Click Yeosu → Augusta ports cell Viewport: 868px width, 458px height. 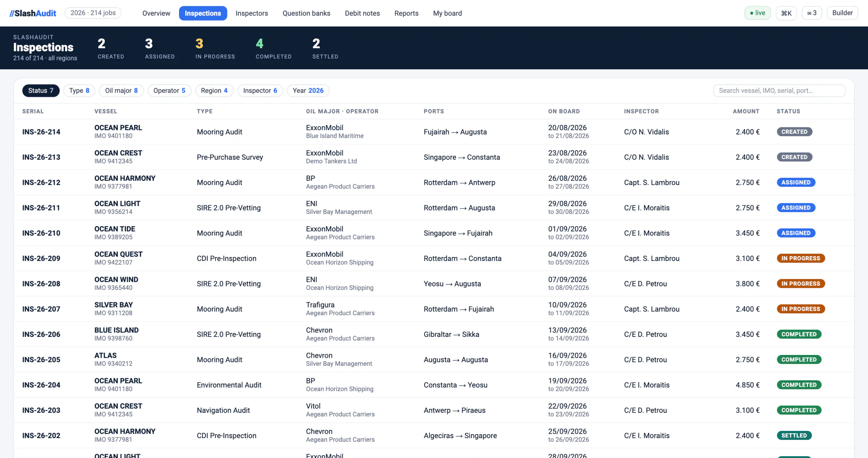point(452,284)
